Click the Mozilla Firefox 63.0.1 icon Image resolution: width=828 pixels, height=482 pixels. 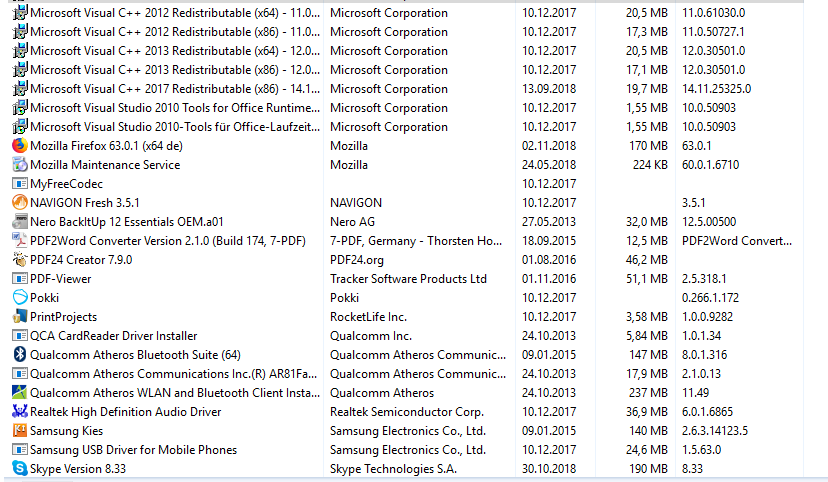(20, 146)
